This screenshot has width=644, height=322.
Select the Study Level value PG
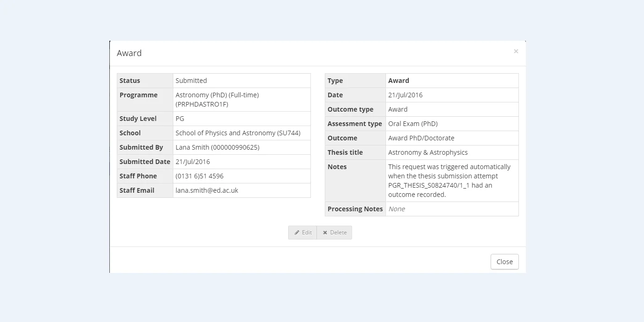coord(180,119)
